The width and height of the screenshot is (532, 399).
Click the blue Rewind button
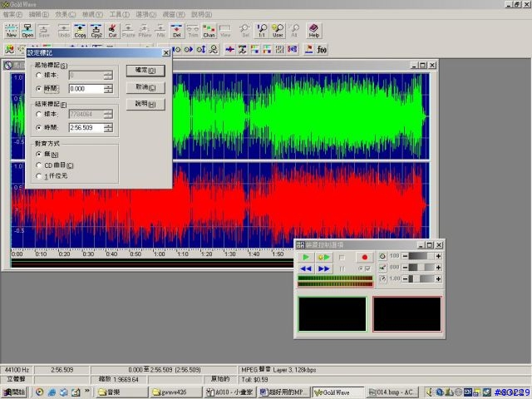click(x=306, y=268)
